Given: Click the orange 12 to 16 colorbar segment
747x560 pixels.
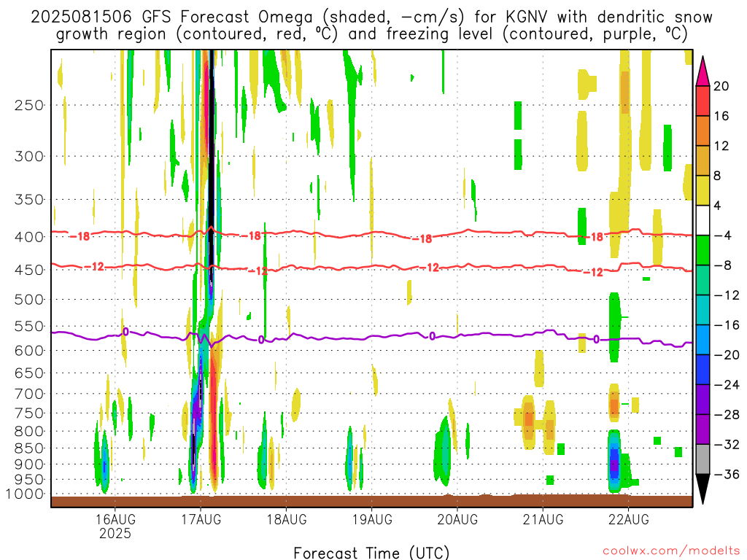Looking at the screenshot, I should [x=703, y=131].
